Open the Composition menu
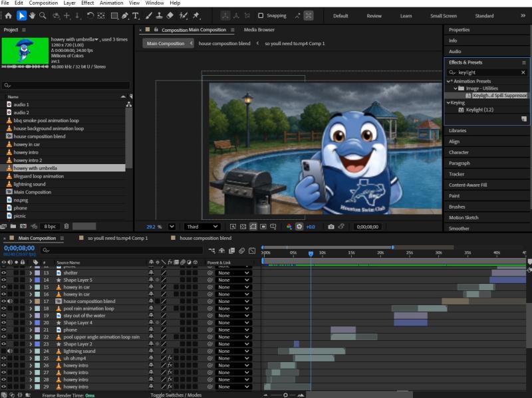 coord(43,3)
